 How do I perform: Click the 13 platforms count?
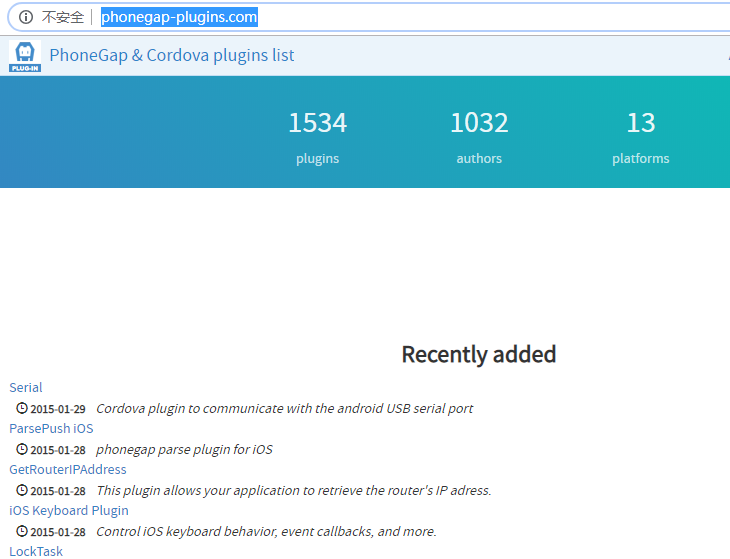tap(641, 123)
